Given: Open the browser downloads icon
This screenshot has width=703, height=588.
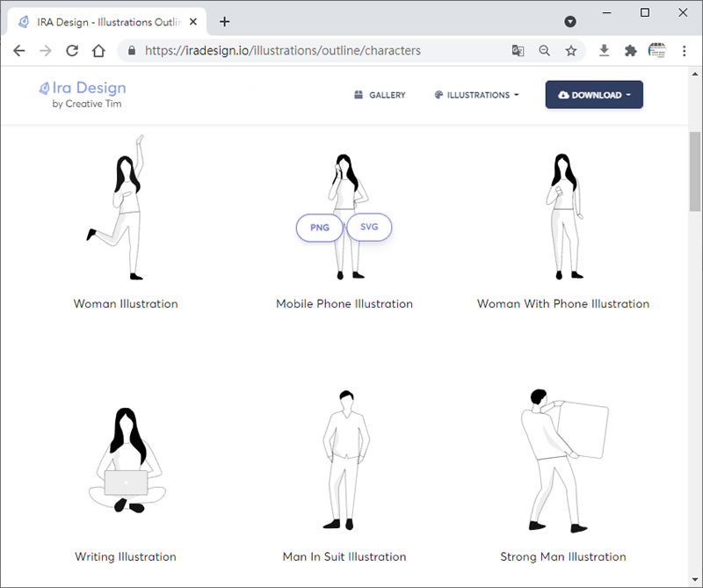Looking at the screenshot, I should pyautogui.click(x=605, y=51).
